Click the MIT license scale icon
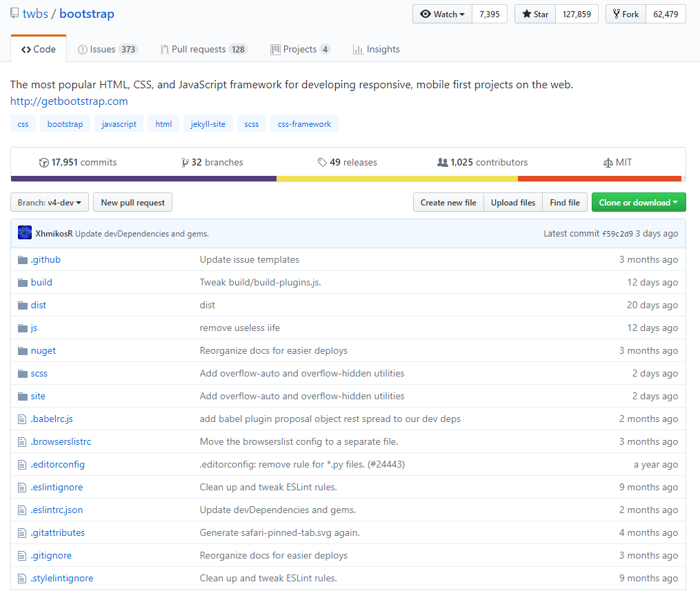The width and height of the screenshot is (700, 591). tap(608, 163)
